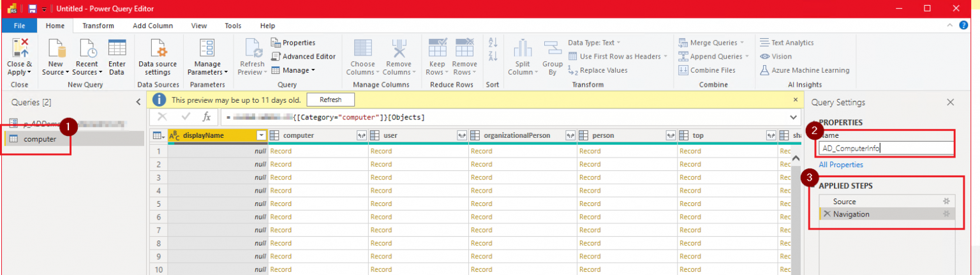980x275 pixels.
Task: Switch to the Transform ribbon tab
Action: pos(98,26)
